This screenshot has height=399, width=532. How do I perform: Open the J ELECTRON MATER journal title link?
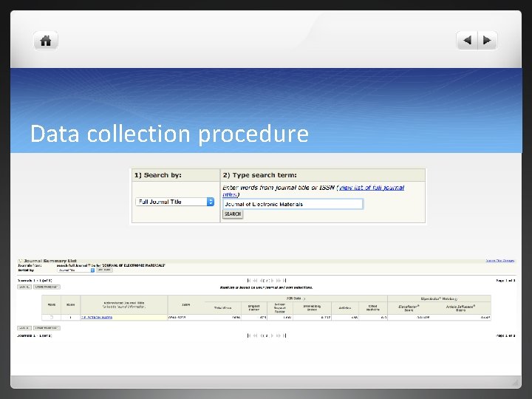point(97,317)
